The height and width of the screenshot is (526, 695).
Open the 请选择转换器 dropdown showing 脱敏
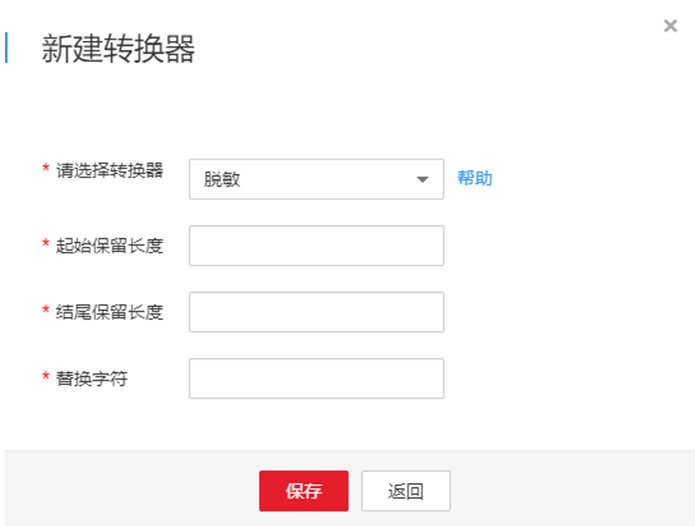coord(316,180)
